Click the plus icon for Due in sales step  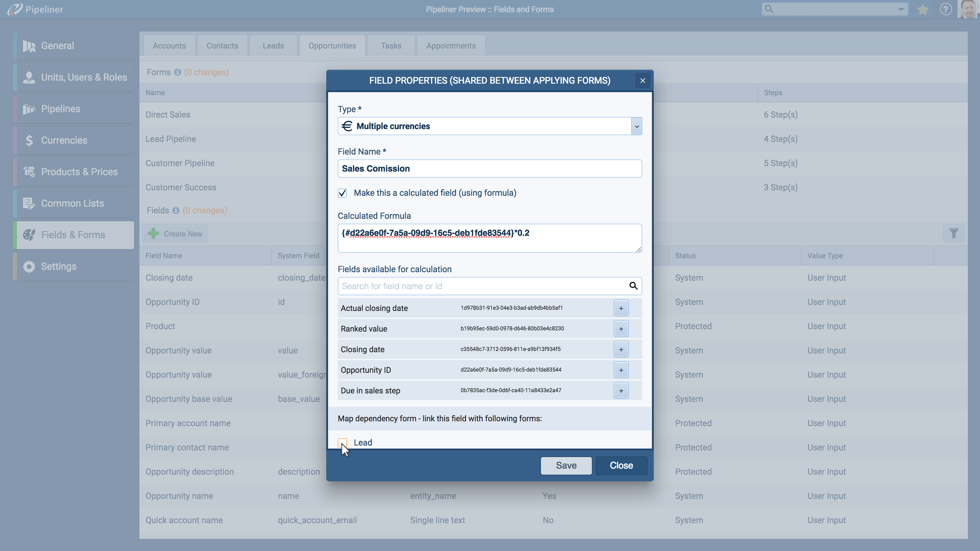click(621, 391)
